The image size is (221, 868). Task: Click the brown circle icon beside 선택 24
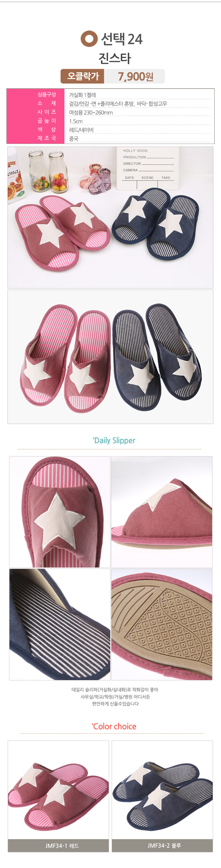(x=89, y=39)
